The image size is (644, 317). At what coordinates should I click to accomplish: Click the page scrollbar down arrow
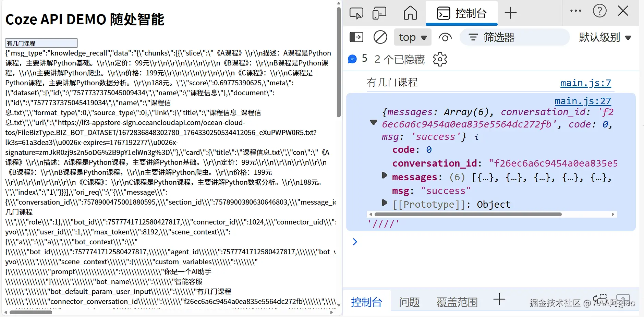coord(339,305)
